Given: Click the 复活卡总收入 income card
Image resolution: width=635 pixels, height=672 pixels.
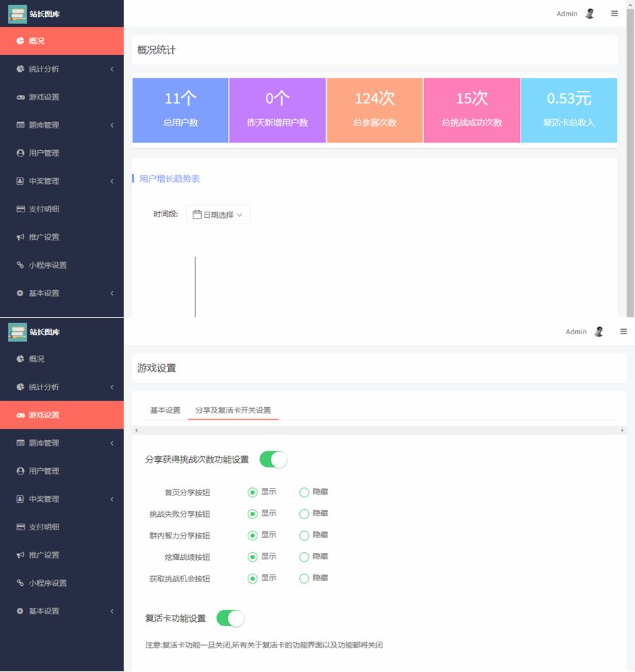Looking at the screenshot, I should [569, 110].
